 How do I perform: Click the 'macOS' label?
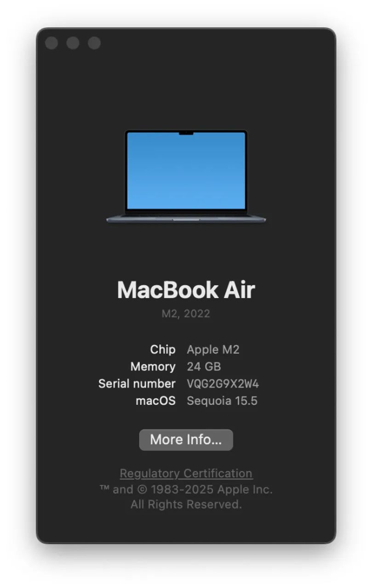pos(155,401)
